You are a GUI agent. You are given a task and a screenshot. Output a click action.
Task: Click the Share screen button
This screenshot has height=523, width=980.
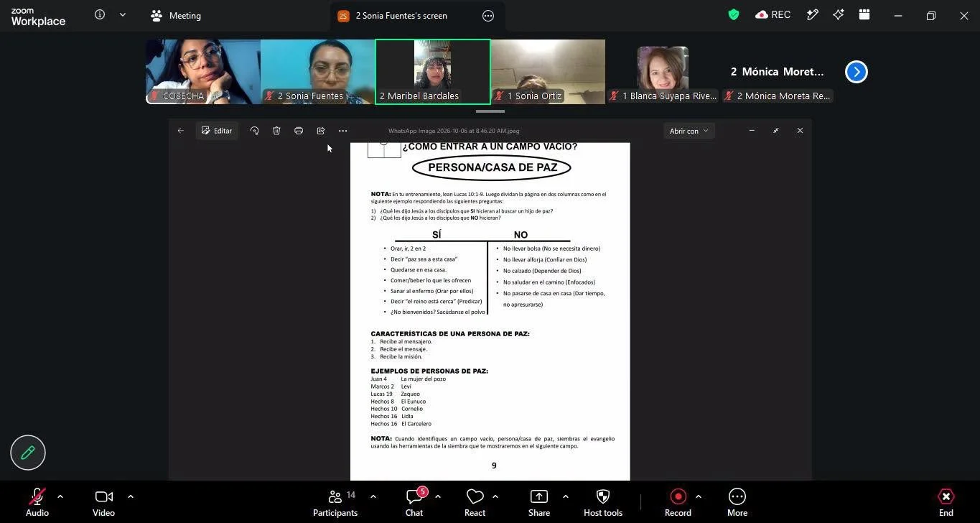pyautogui.click(x=539, y=502)
